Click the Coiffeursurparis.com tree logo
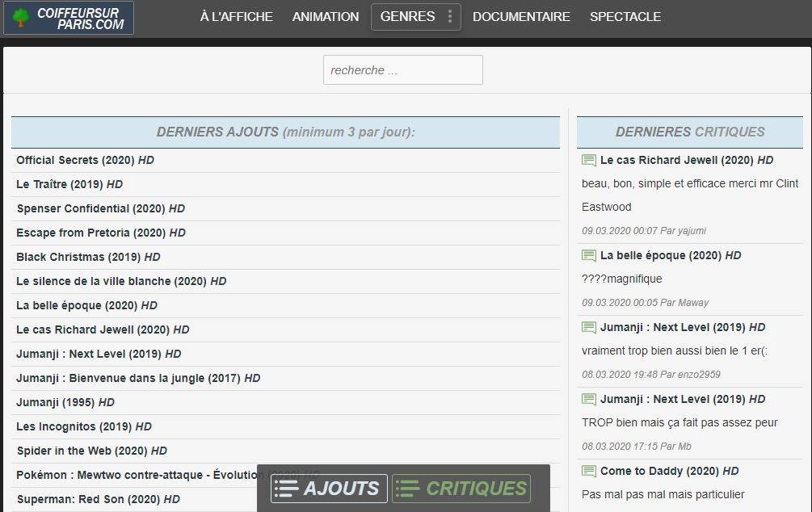The image size is (812, 512). pos(22,18)
